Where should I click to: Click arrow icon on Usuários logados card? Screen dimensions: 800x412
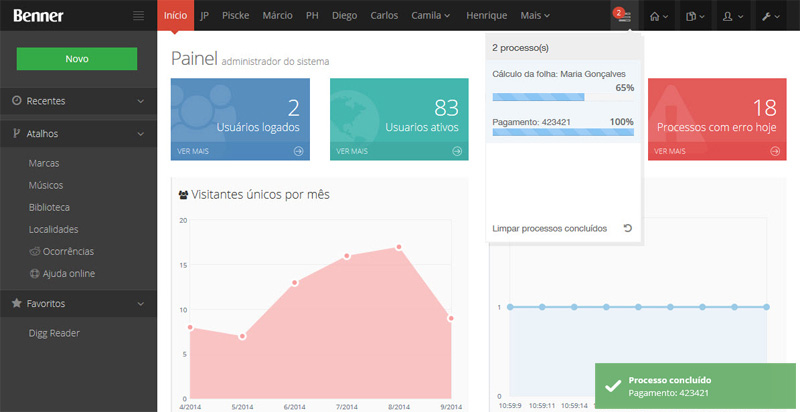299,152
